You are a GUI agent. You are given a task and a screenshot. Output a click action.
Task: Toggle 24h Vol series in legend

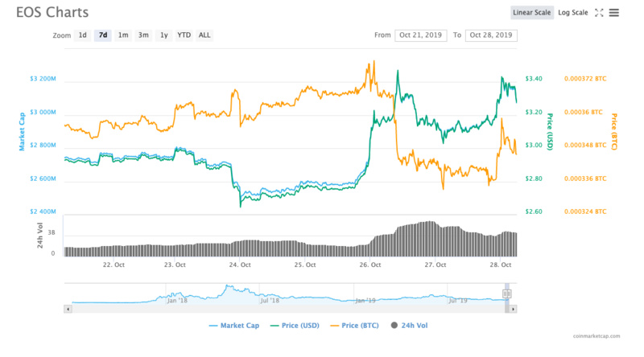(x=409, y=326)
